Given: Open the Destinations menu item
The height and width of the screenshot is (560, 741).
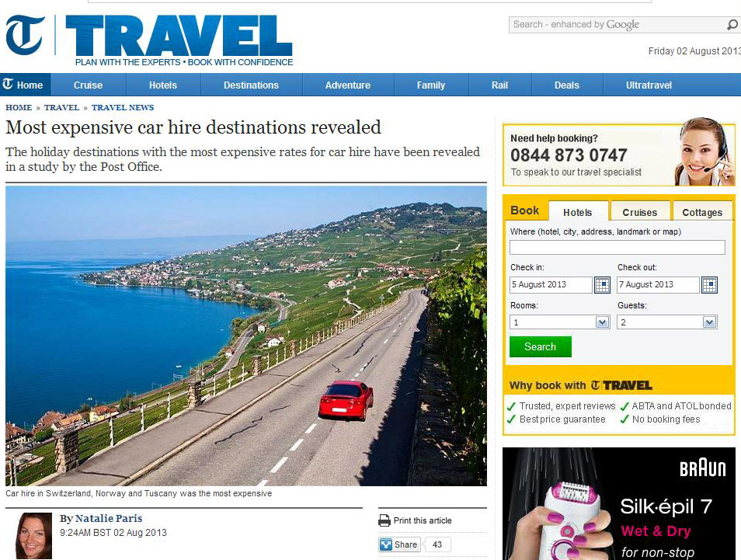Looking at the screenshot, I should pyautogui.click(x=251, y=85).
